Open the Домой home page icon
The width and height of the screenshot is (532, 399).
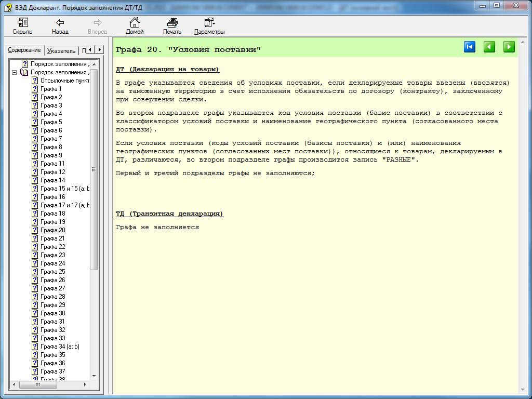tap(135, 23)
